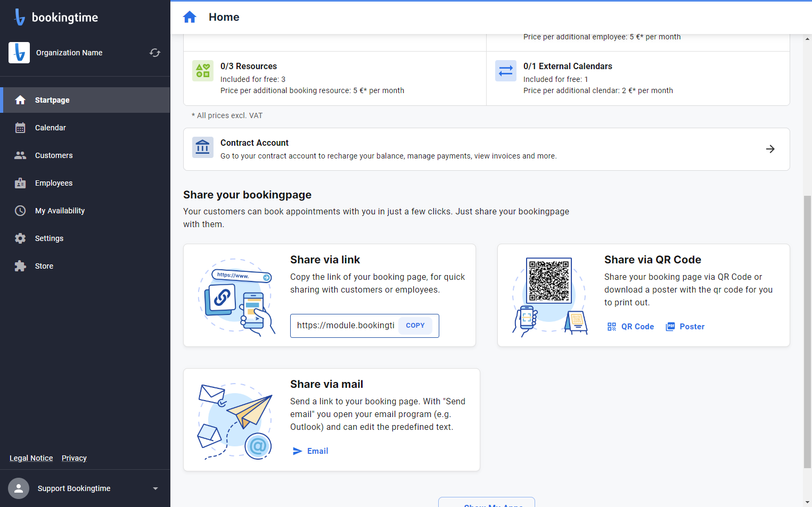Click the External Calendars arrows icon
The width and height of the screenshot is (812, 507).
pos(506,71)
